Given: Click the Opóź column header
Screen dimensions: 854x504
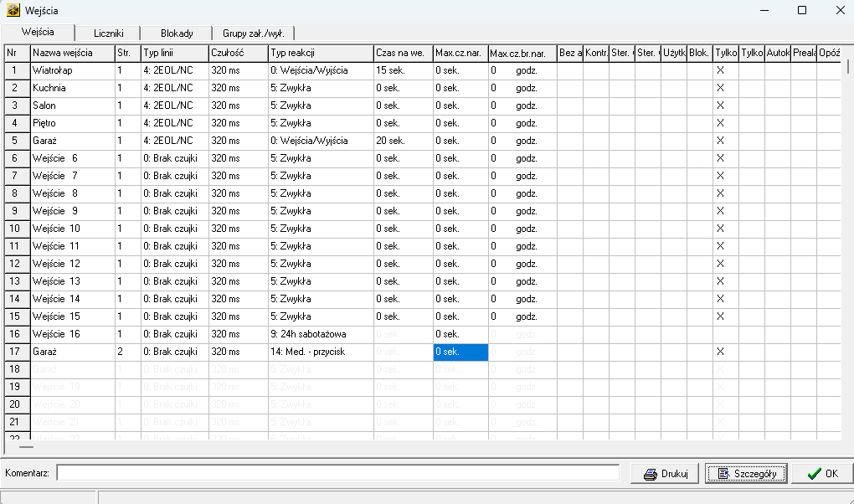Looking at the screenshot, I should [x=829, y=53].
